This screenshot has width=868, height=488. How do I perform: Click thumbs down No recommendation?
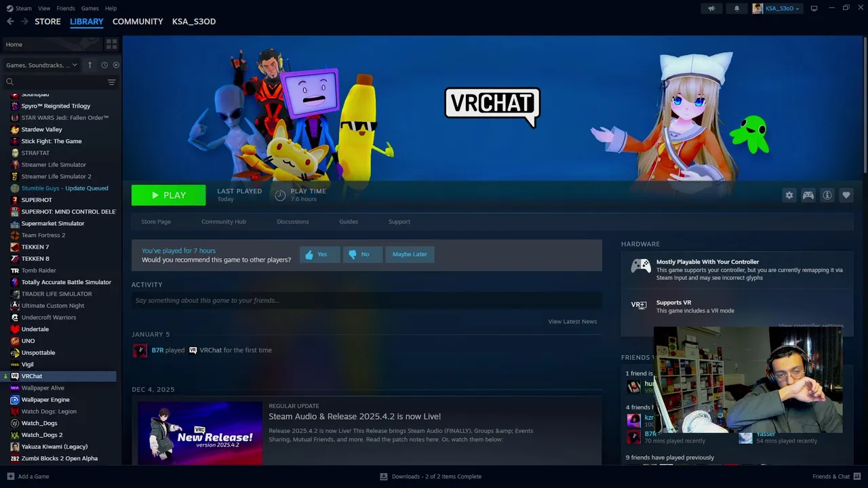(x=363, y=254)
